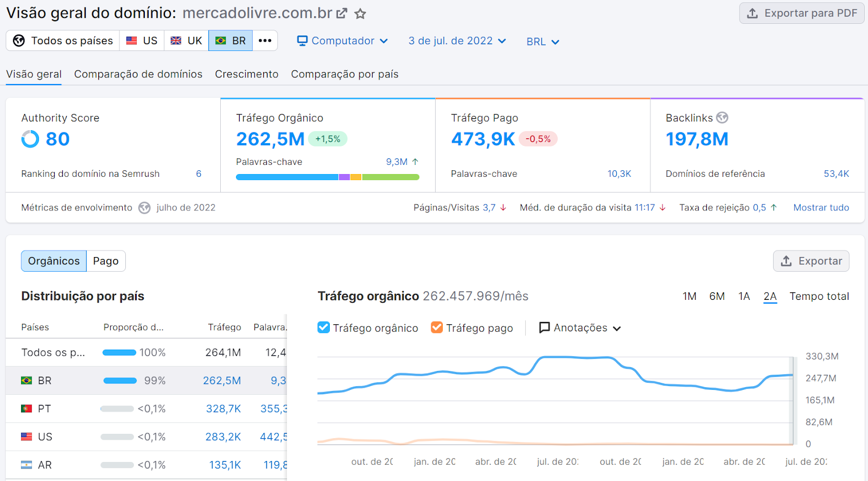Select US country filter
Screen dimensions: 868x481
click(142, 41)
